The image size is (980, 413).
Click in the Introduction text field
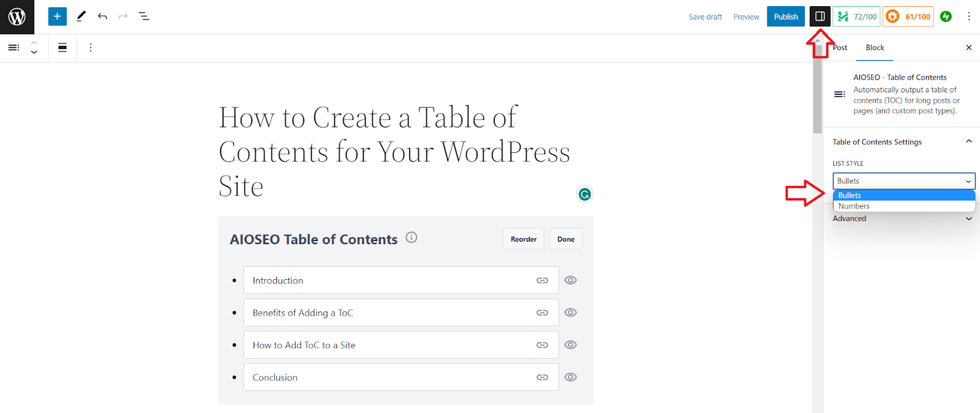401,280
